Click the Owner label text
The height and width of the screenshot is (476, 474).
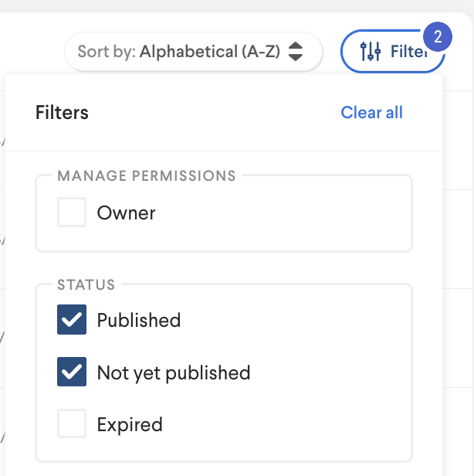[x=126, y=213]
